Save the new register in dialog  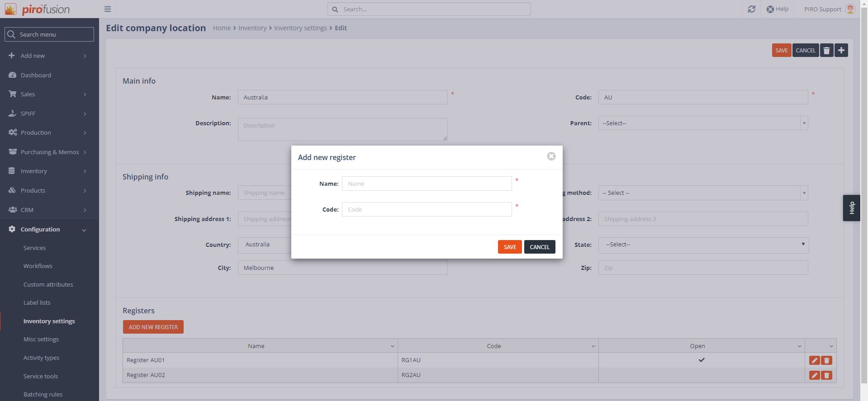coord(510,247)
